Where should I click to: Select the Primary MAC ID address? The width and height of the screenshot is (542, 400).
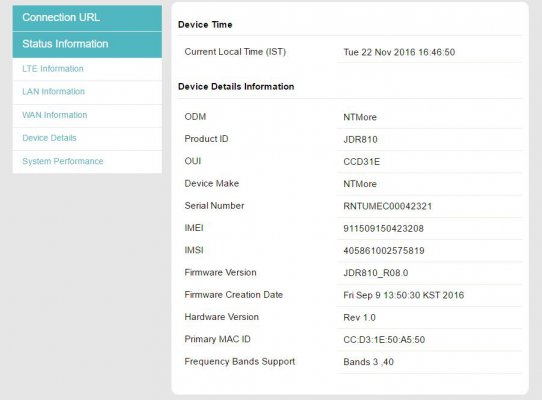point(384,340)
